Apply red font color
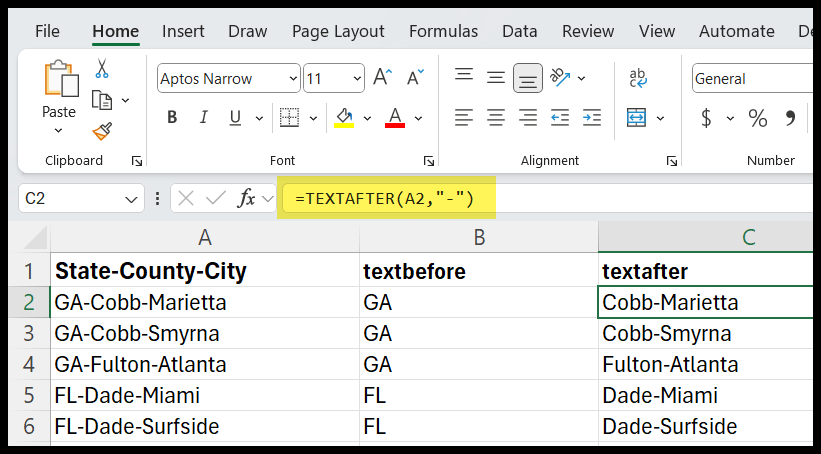The width and height of the screenshot is (821, 454). (x=395, y=118)
